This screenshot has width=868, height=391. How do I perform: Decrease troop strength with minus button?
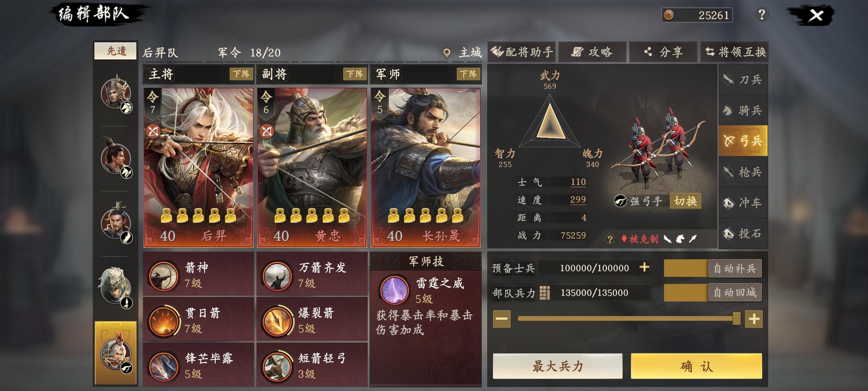[502, 319]
